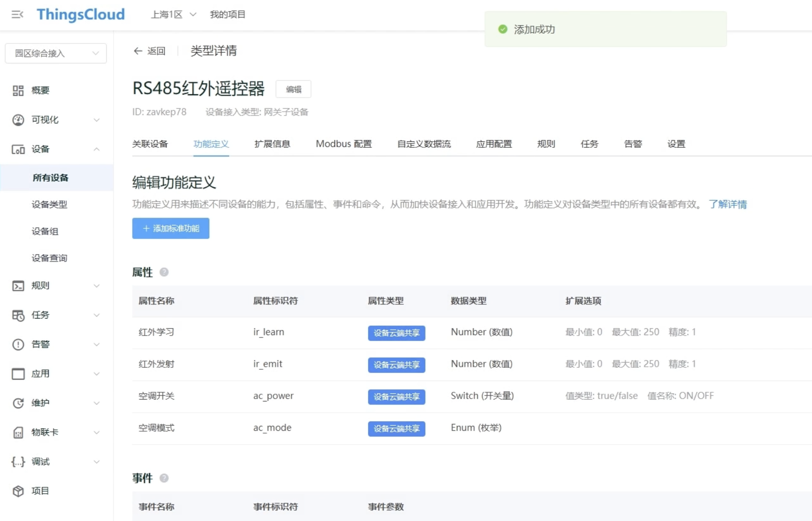812x521 pixels.
Task: Click the ac_power identifier cell
Action: (273, 396)
